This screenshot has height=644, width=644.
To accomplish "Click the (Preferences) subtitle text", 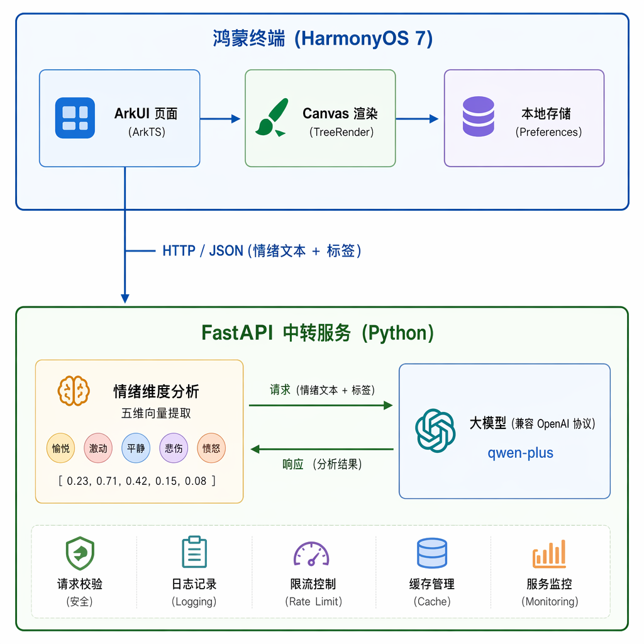I will [x=548, y=132].
